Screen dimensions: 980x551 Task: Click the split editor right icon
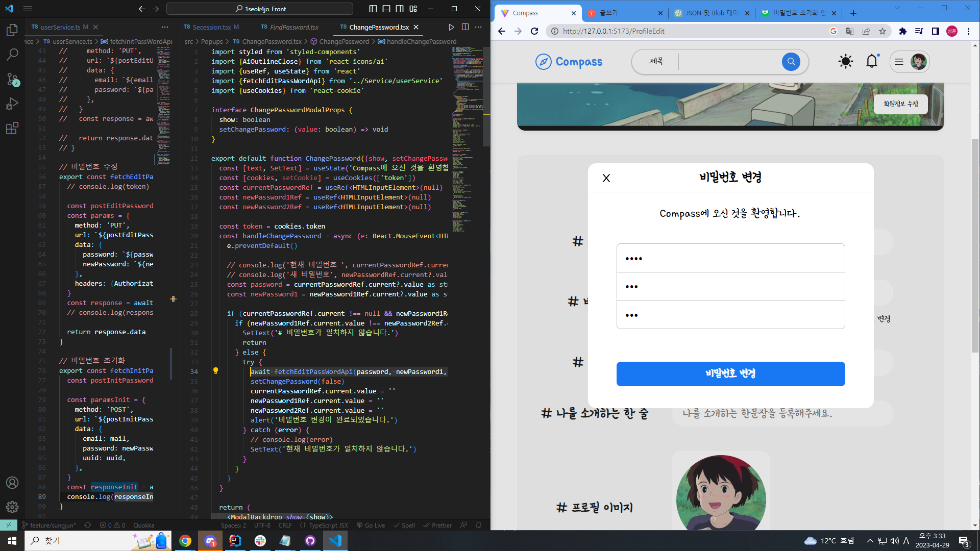(x=465, y=27)
